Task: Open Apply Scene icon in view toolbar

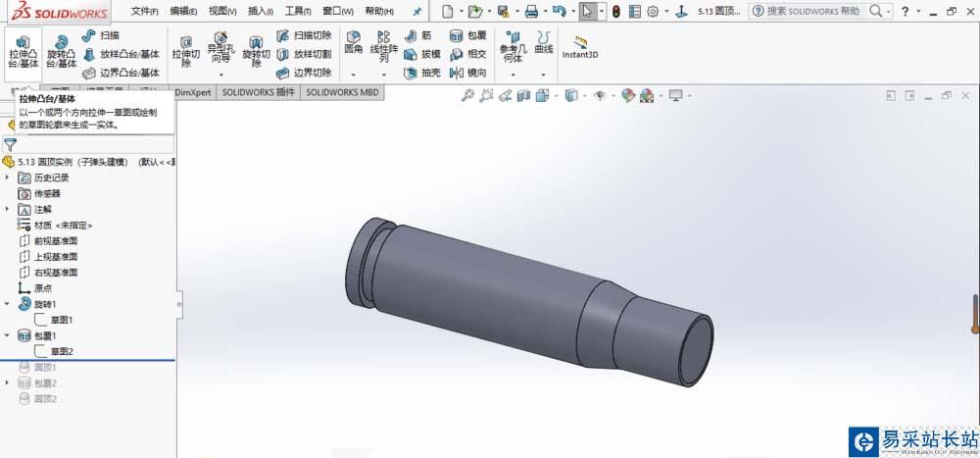Action: (x=647, y=95)
